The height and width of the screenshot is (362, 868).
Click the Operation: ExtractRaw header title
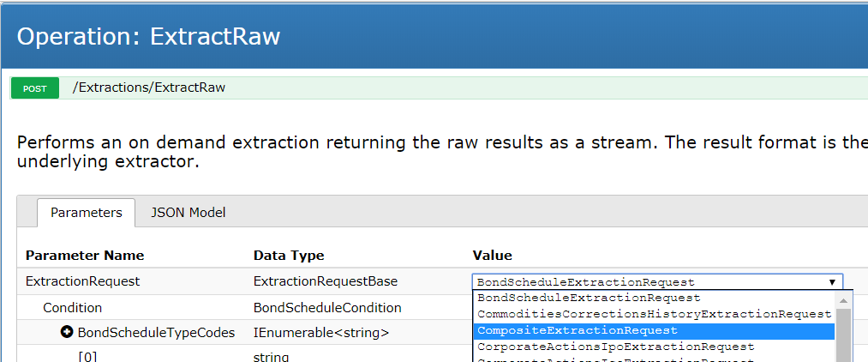point(148,37)
